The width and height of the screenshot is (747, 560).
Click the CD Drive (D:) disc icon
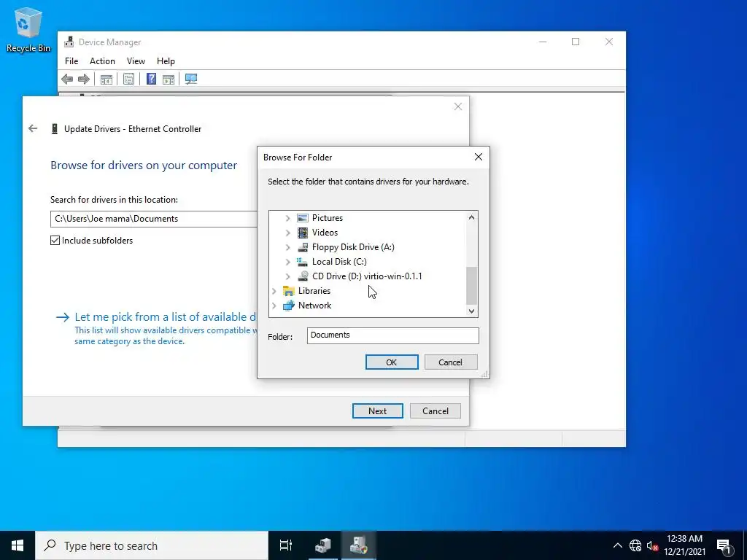tap(303, 276)
